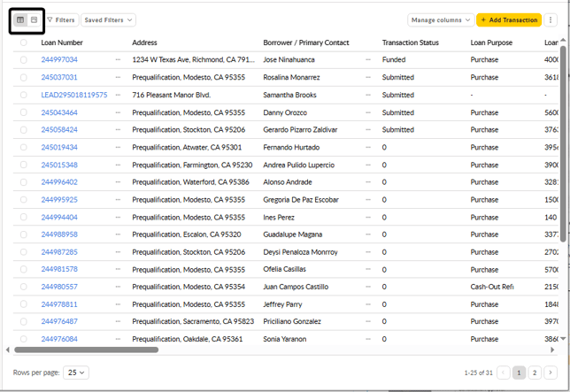Open the ellipsis menu beside loan 245043464
570x392 pixels.
coord(118,112)
